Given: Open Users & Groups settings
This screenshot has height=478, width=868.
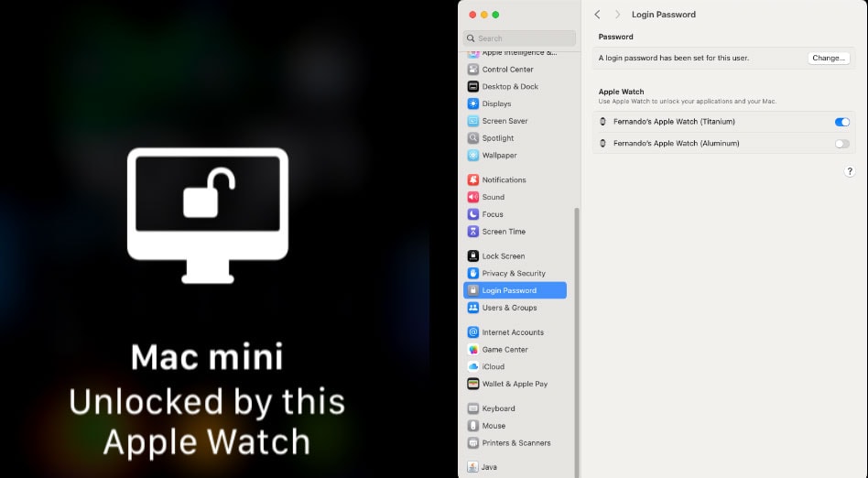Looking at the screenshot, I should (x=509, y=308).
